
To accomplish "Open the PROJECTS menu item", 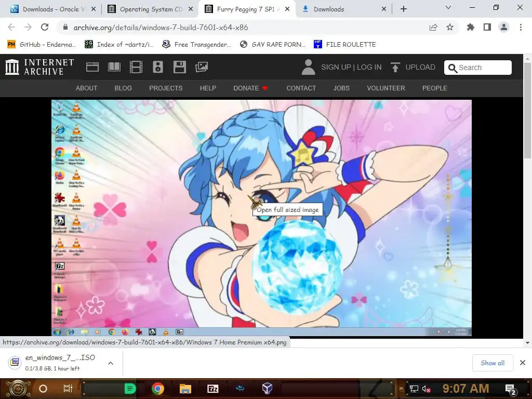I will coord(166,88).
